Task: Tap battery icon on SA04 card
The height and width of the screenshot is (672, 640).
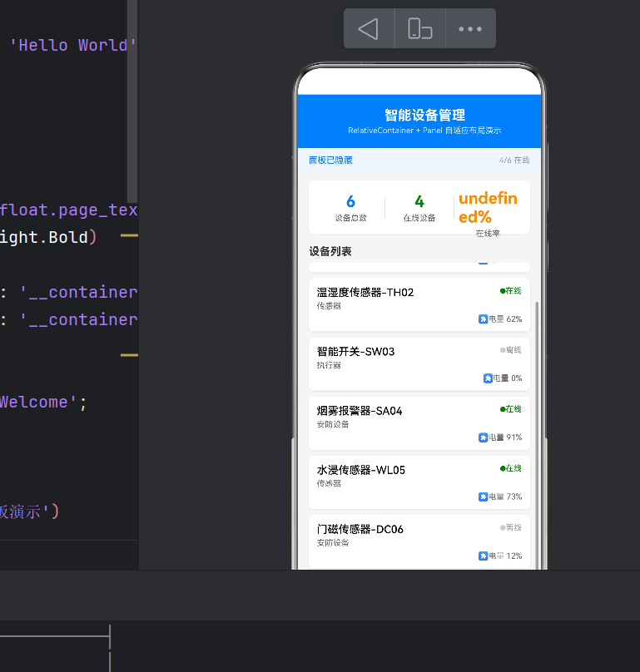Action: [x=483, y=437]
